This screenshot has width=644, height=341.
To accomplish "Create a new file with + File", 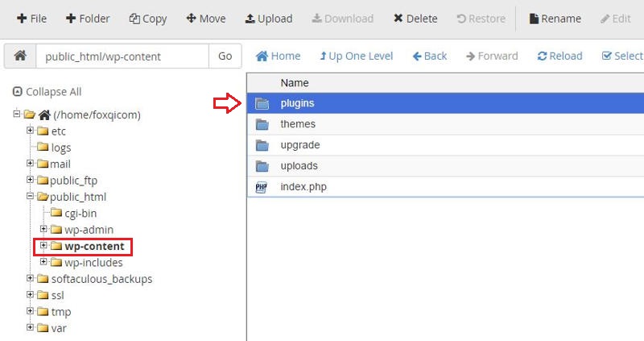I will pyautogui.click(x=31, y=19).
